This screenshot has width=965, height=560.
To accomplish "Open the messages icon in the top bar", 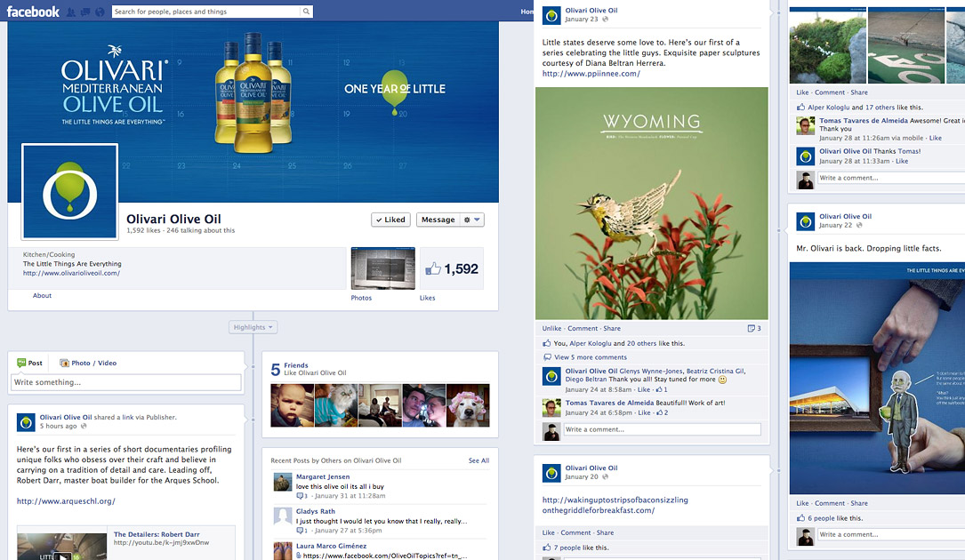I will tap(84, 12).
